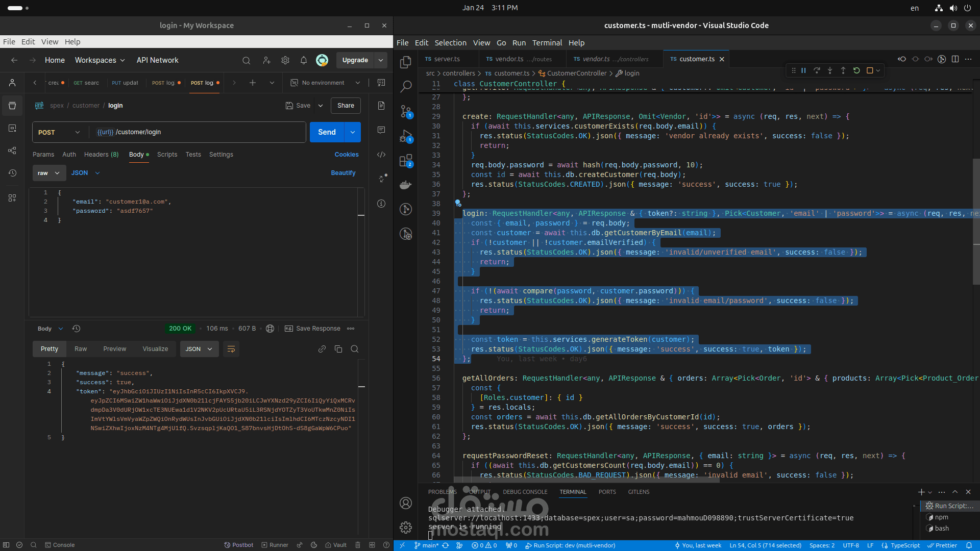
Task: Open the Docker sidebar icon
Action: click(x=406, y=185)
